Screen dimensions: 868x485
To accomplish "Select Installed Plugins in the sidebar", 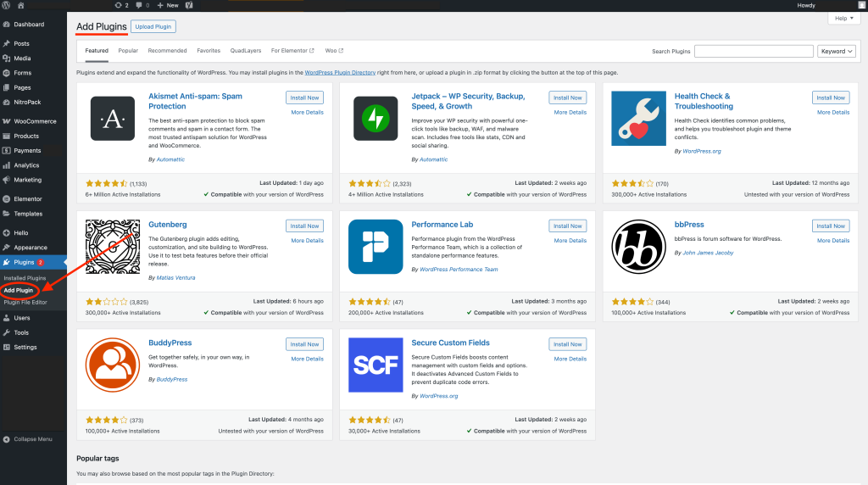I will point(25,278).
